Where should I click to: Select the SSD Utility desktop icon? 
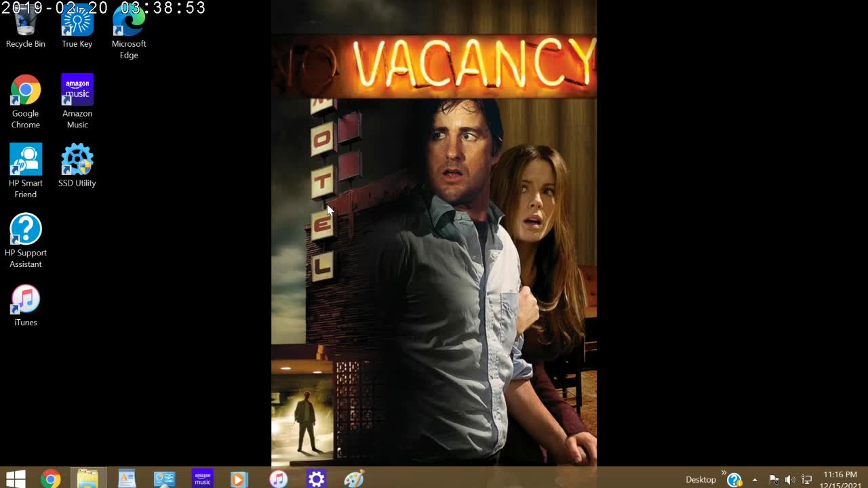pos(77,165)
